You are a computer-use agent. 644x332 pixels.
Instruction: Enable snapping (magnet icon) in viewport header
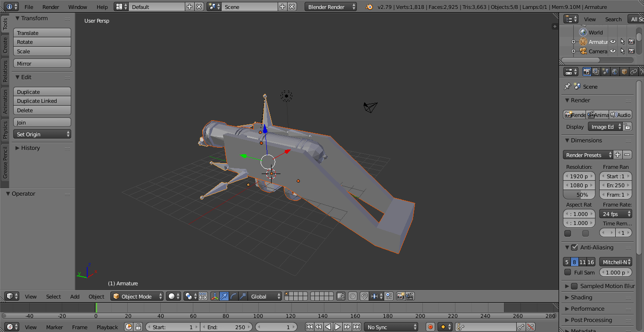point(365,296)
